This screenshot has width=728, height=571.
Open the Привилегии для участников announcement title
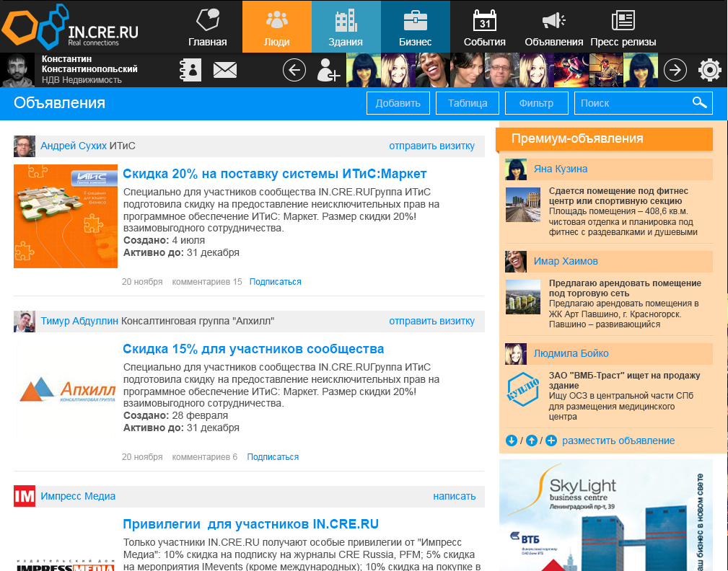[250, 524]
